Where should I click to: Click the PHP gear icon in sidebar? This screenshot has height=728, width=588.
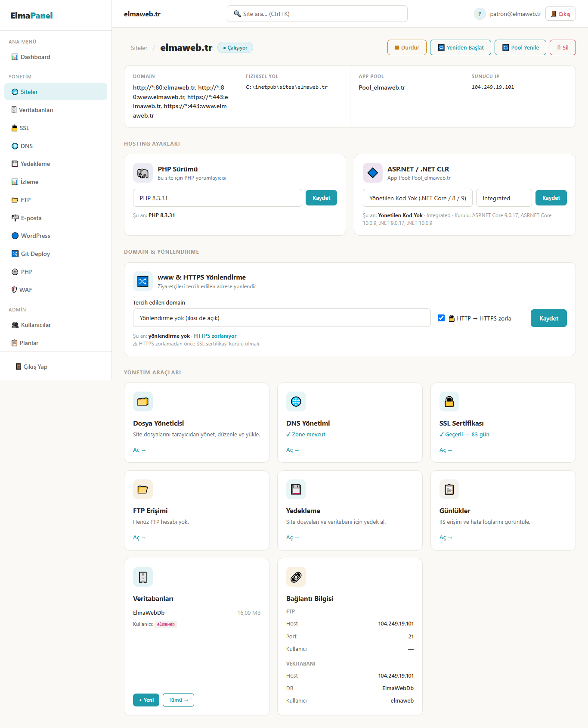(15, 272)
